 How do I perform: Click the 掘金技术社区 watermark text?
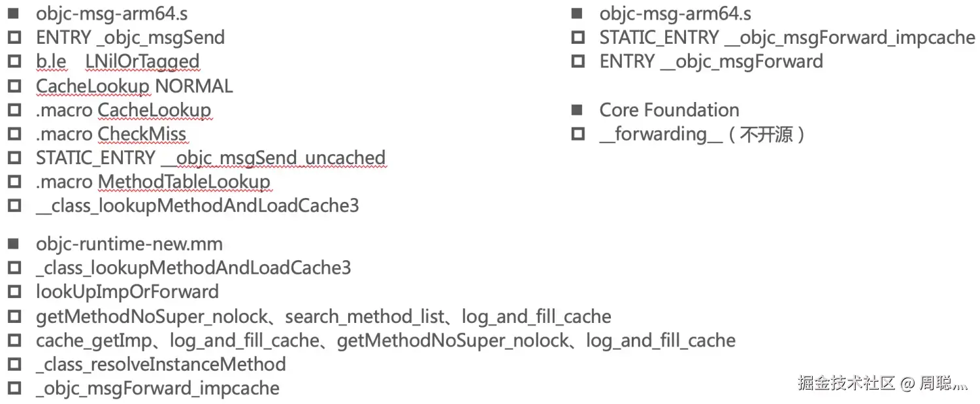[x=845, y=383]
